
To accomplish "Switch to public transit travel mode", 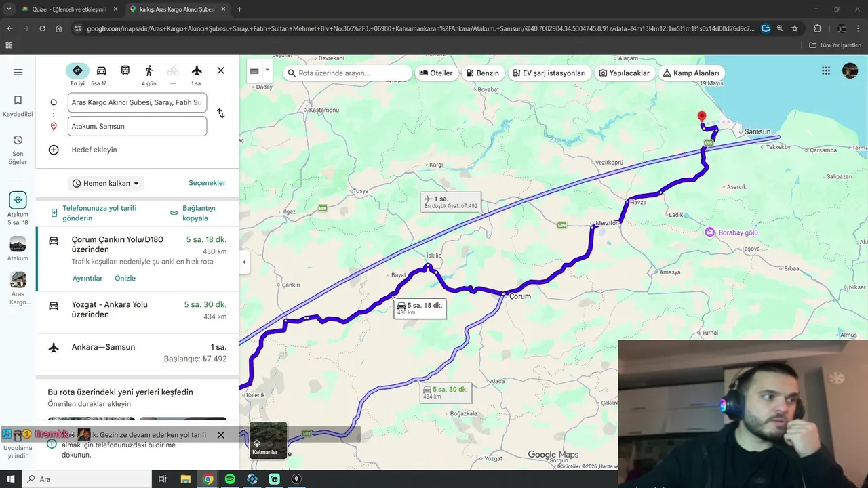I will point(125,70).
